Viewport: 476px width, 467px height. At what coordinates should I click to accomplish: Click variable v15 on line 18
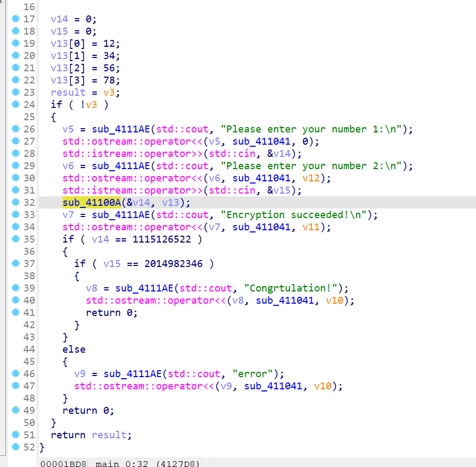[x=60, y=31]
